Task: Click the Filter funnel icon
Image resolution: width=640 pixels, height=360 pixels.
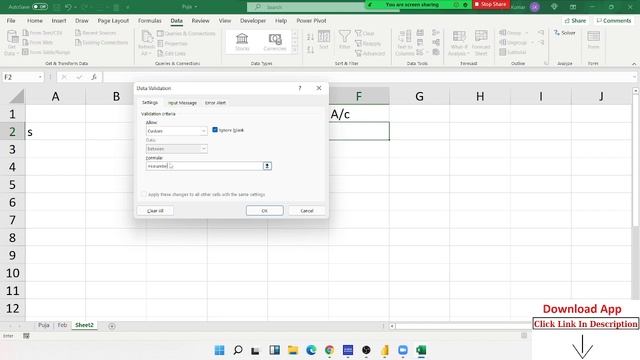Action: (x=344, y=37)
